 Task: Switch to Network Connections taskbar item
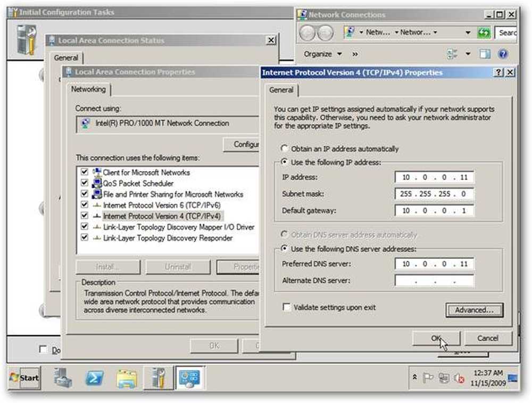coord(189,377)
